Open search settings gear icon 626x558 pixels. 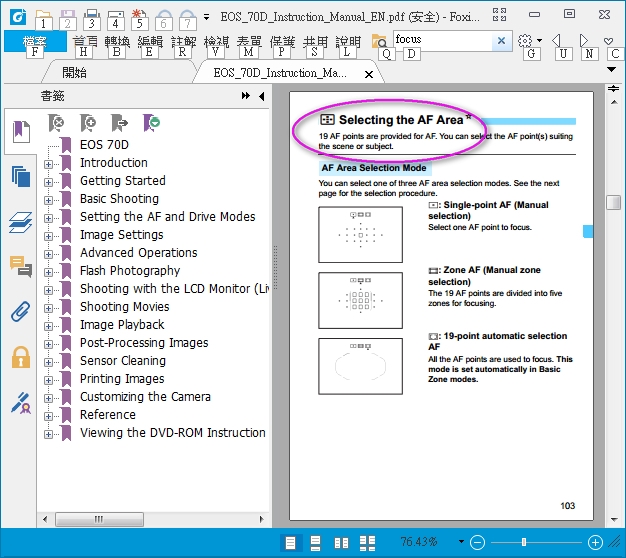525,40
